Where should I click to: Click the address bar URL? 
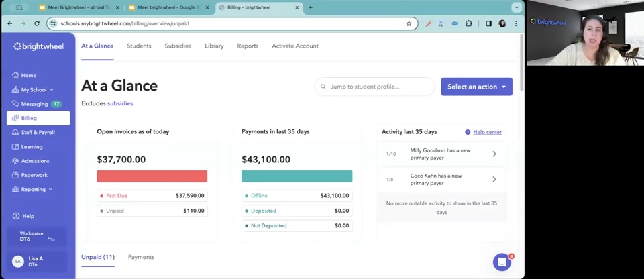(125, 24)
